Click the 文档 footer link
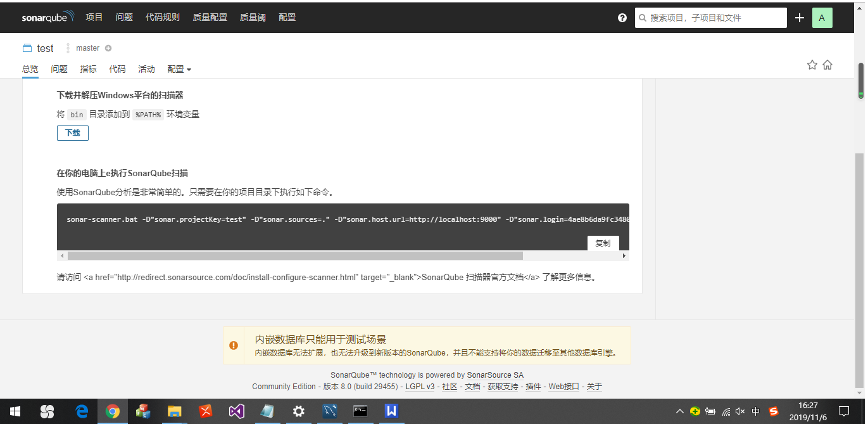The image size is (868, 424). (x=472, y=387)
